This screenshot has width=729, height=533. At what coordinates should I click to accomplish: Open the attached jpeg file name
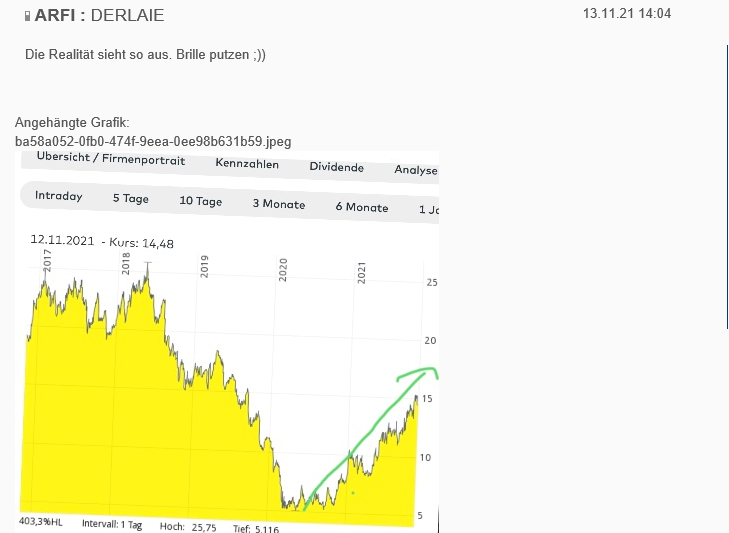pos(153,141)
